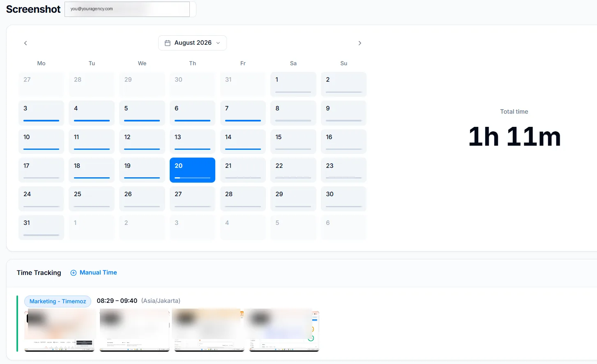Select August 28 in the Friday column

click(243, 199)
